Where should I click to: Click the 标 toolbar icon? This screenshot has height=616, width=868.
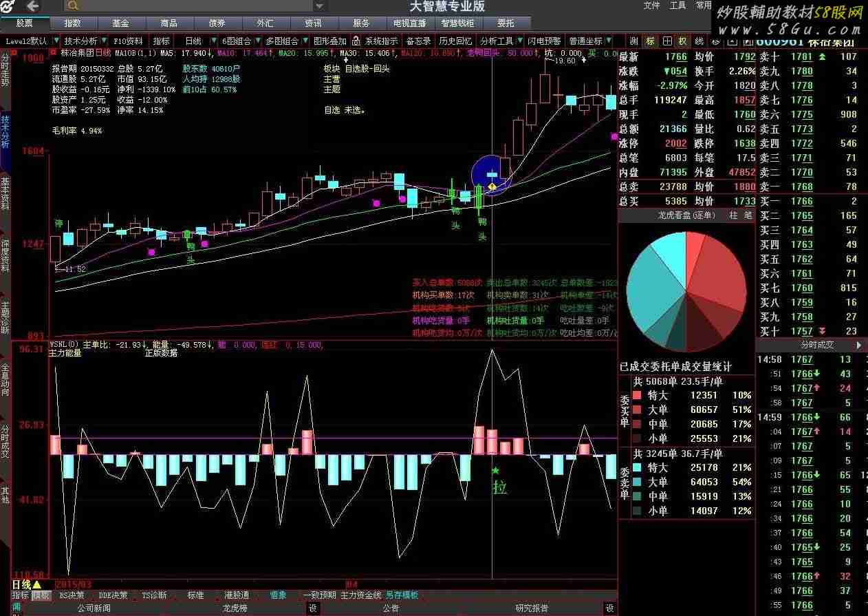(x=650, y=41)
